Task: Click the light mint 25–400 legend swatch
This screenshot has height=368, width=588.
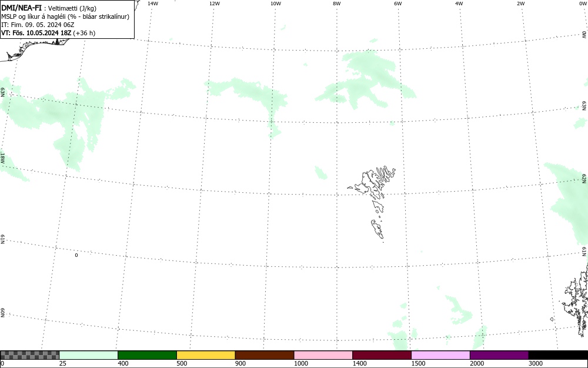Action: click(x=89, y=355)
